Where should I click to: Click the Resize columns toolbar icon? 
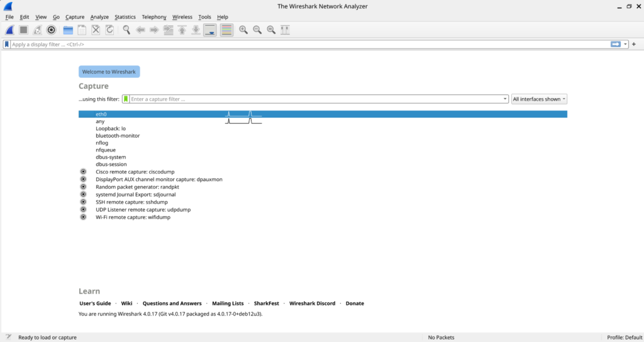(285, 30)
